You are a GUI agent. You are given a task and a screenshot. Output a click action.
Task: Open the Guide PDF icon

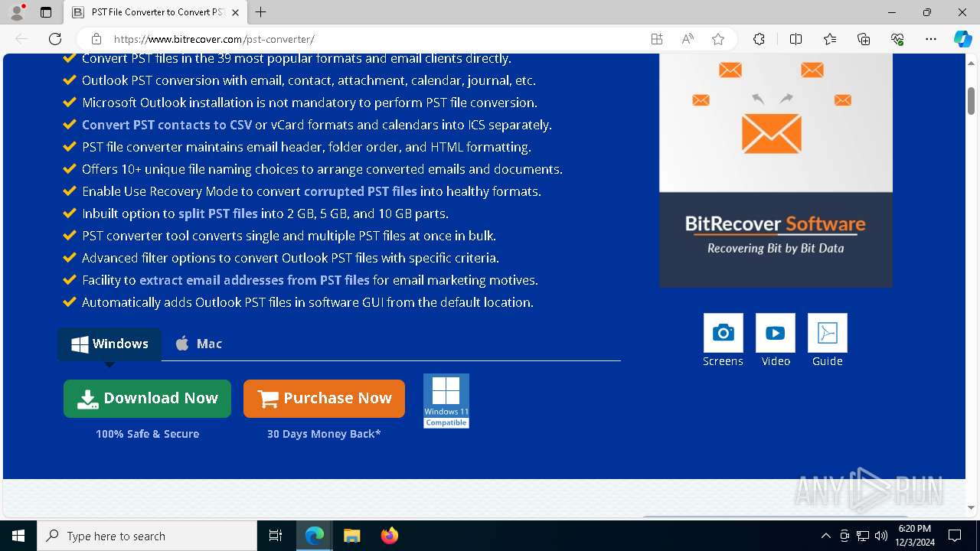point(827,333)
